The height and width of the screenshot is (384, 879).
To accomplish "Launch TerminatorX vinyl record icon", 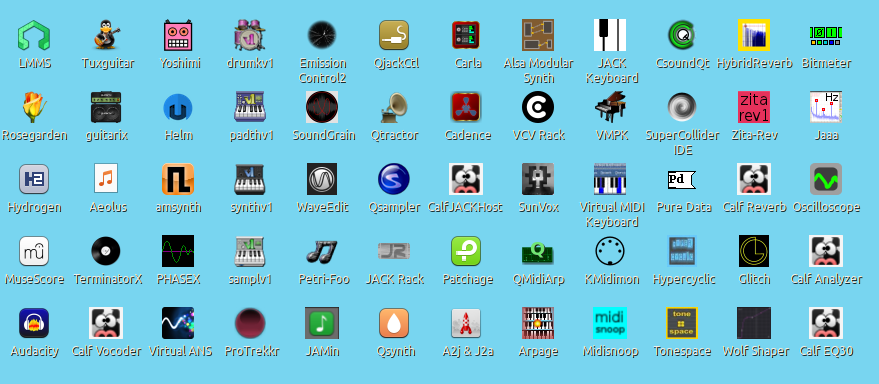I will (x=106, y=251).
